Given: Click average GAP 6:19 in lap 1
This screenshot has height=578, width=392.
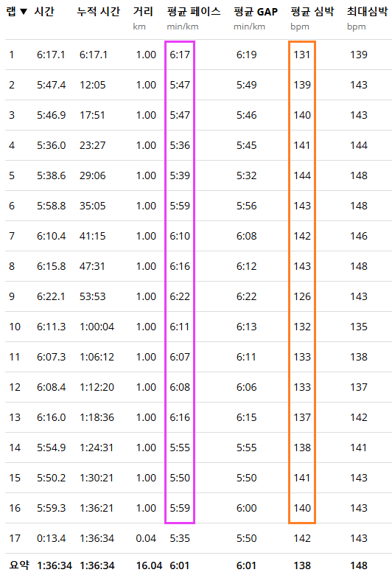Looking at the screenshot, I should coord(246,55).
